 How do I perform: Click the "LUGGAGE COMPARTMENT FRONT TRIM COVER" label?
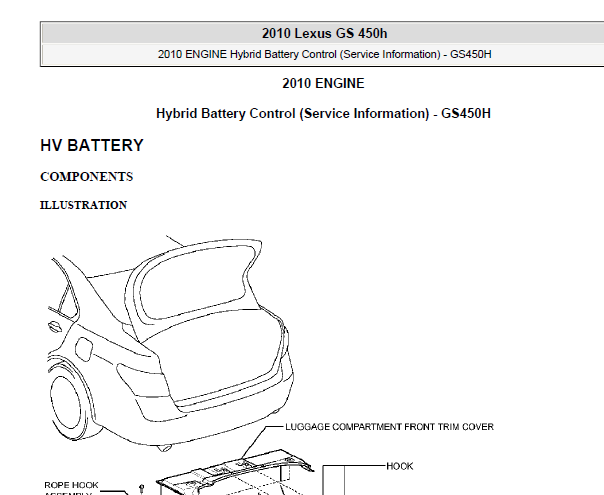coord(389,427)
